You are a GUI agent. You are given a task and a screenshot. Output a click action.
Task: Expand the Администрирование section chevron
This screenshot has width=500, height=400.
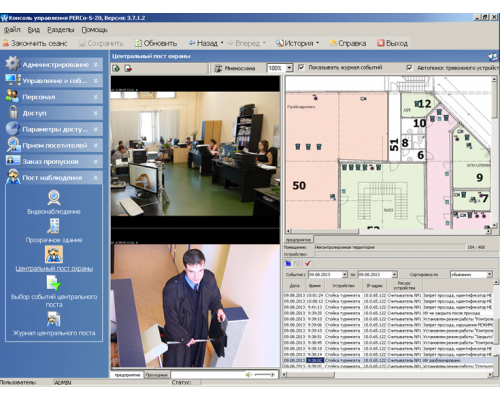pyautogui.click(x=96, y=65)
